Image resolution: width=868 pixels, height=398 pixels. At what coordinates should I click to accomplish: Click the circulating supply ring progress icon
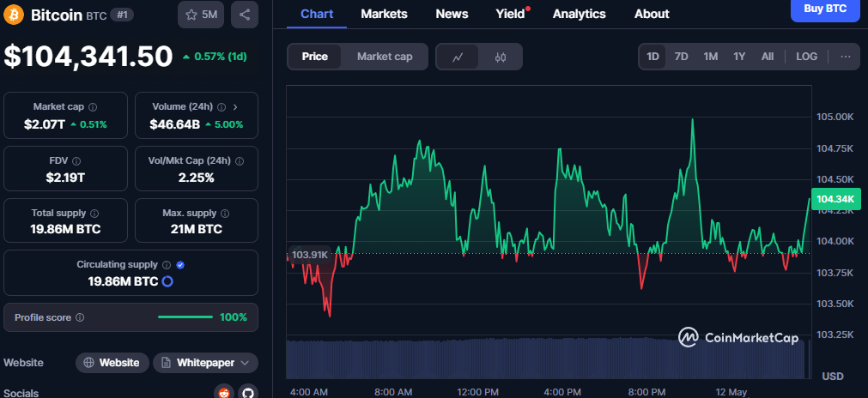pyautogui.click(x=167, y=281)
